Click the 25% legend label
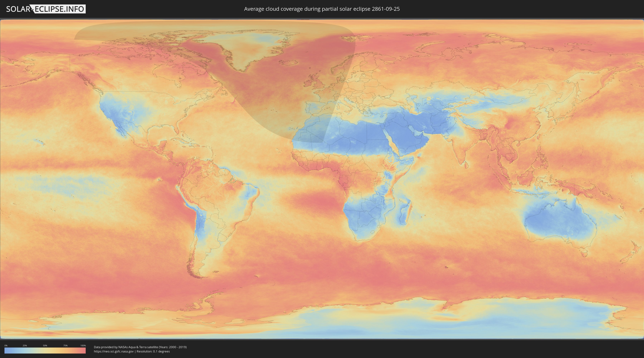 (25, 345)
